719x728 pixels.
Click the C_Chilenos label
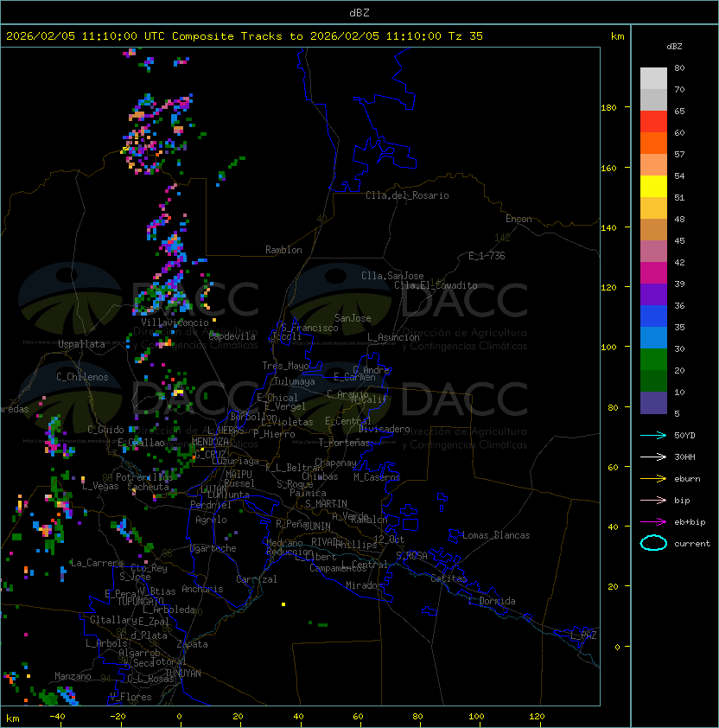[82, 377]
